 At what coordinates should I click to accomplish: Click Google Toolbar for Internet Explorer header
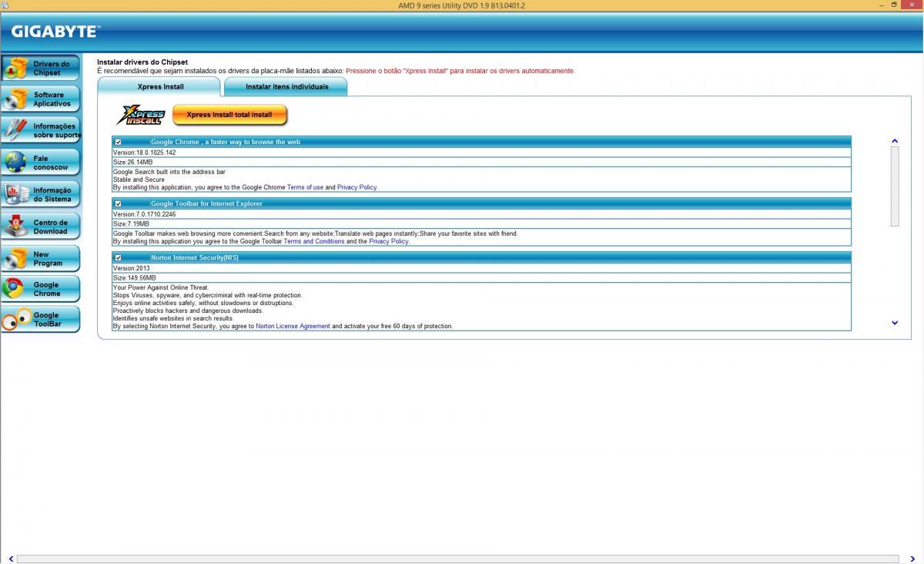click(481, 203)
